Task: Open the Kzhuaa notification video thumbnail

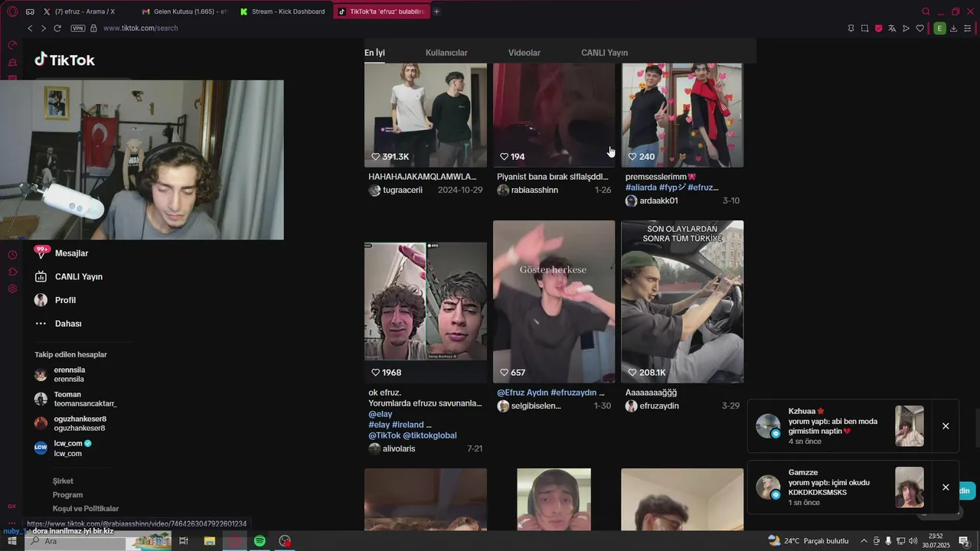Action: [910, 426]
